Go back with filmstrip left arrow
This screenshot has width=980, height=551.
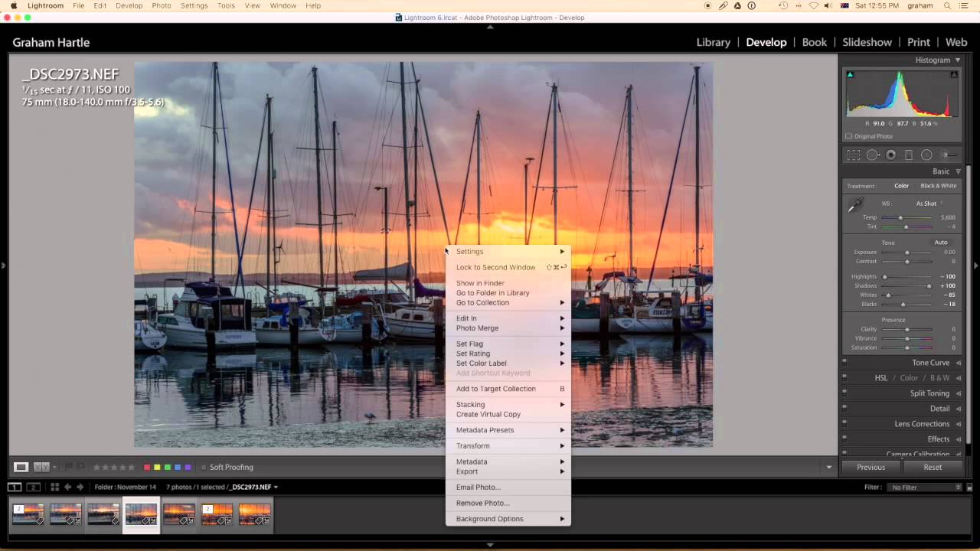67,487
